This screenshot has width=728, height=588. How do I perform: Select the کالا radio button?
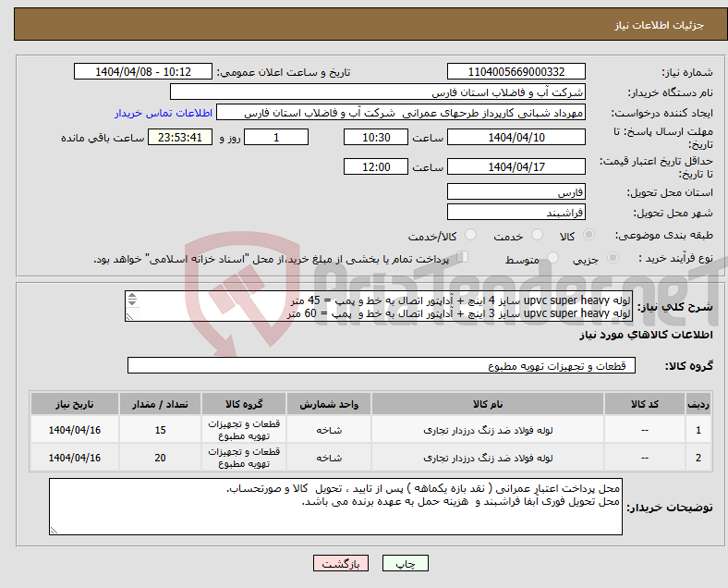pos(588,235)
